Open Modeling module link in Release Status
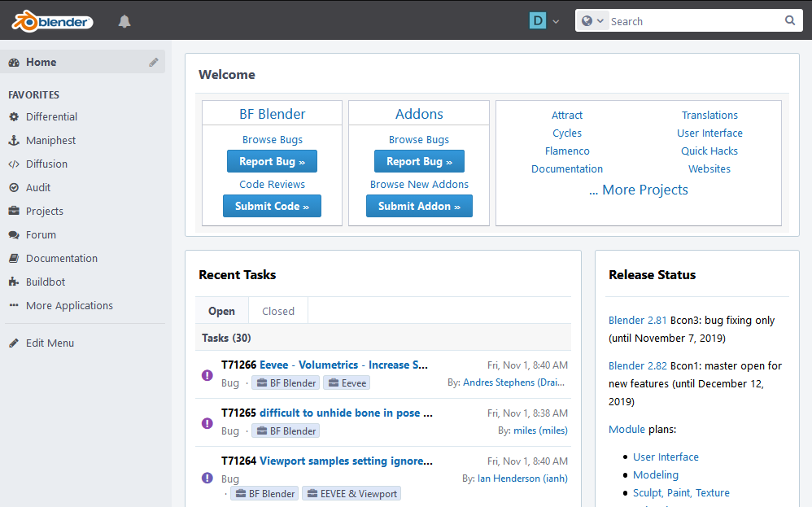Viewport: 812px width, 507px height. [x=656, y=475]
